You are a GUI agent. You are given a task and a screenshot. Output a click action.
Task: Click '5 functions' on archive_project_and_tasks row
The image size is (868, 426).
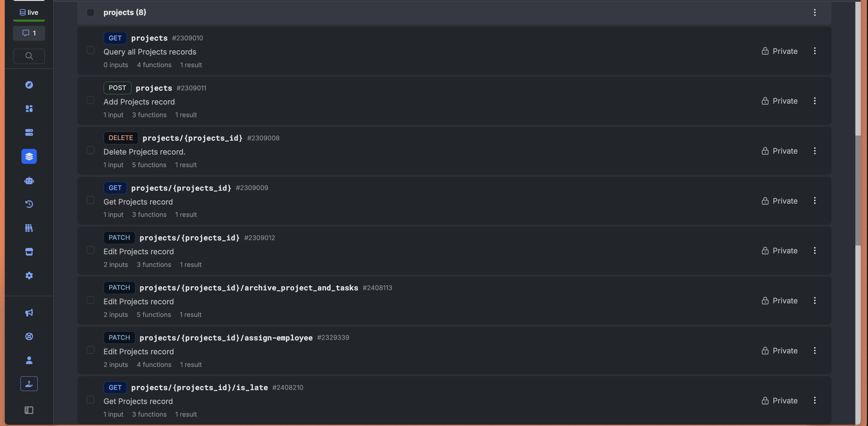coord(154,315)
